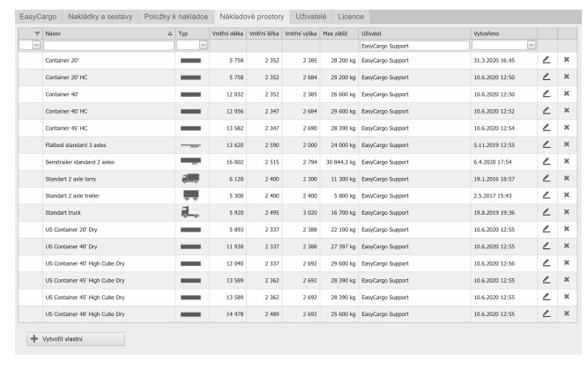Image resolution: width=588 pixels, height=376 pixels.
Task: Delete the Standart 2 axle trailer row
Action: [567, 195]
